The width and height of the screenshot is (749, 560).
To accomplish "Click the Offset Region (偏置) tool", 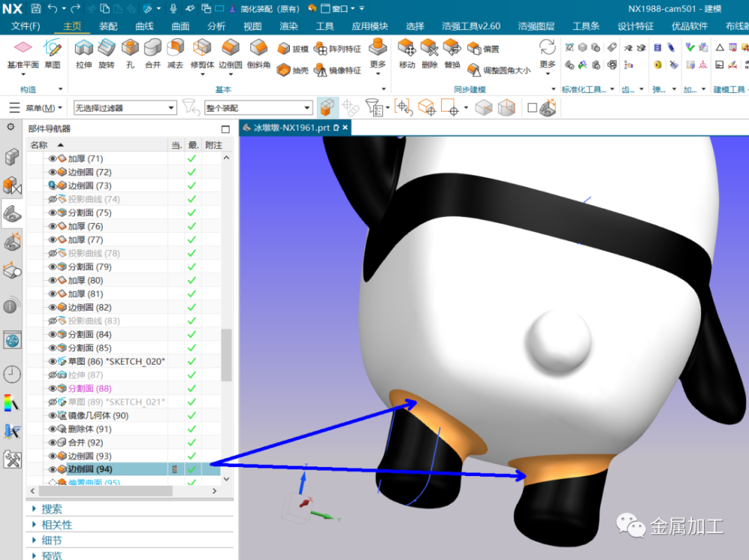I will 483,49.
